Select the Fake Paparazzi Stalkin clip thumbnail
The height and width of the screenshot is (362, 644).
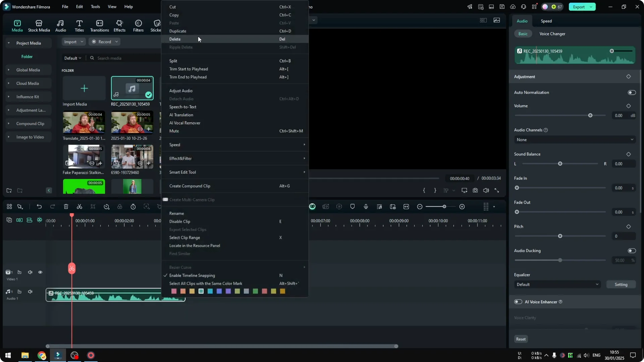click(84, 157)
